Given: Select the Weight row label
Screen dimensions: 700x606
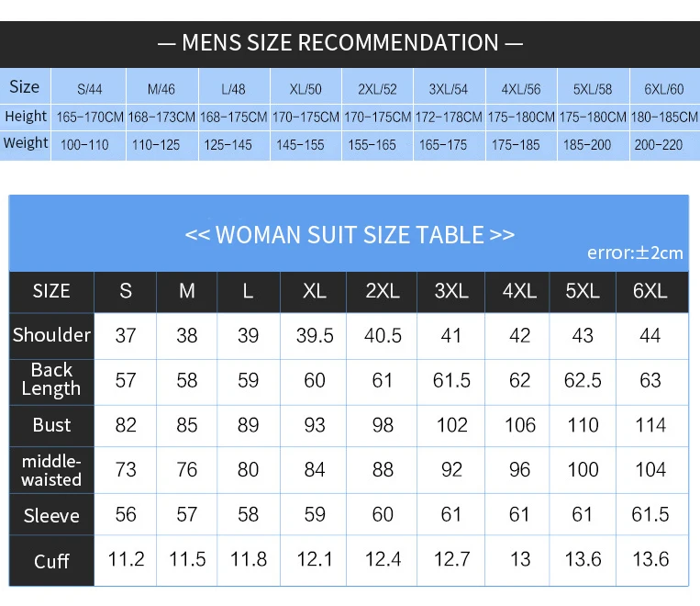Looking at the screenshot, I should [26, 143].
